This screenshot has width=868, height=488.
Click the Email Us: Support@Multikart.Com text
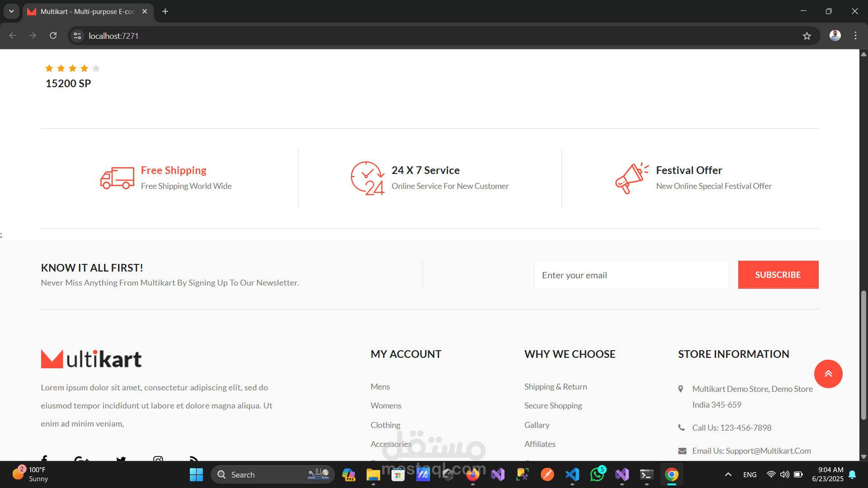pos(751,451)
